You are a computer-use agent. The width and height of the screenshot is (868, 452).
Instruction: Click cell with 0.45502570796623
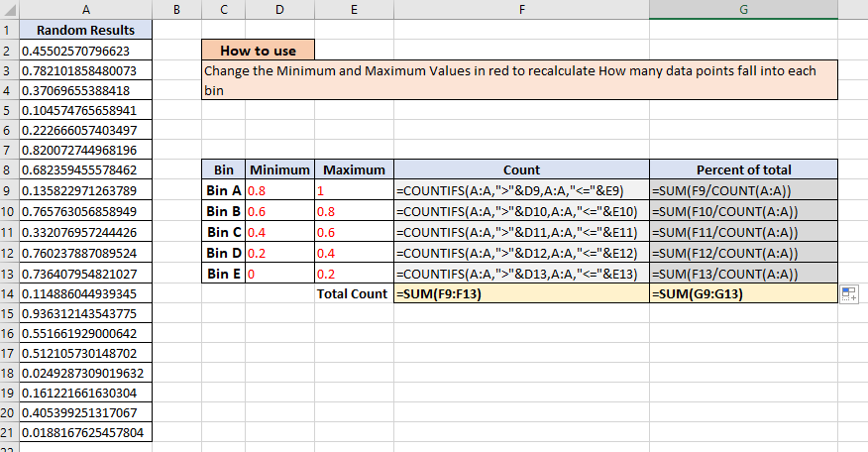pos(86,51)
